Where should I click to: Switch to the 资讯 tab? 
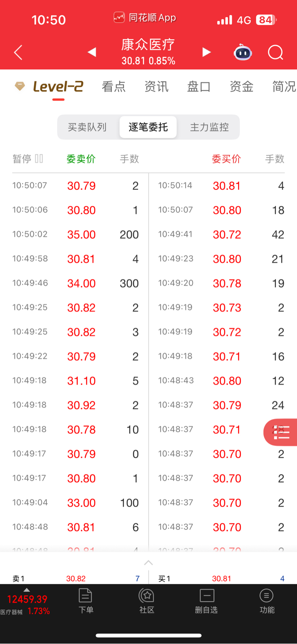coord(156,86)
